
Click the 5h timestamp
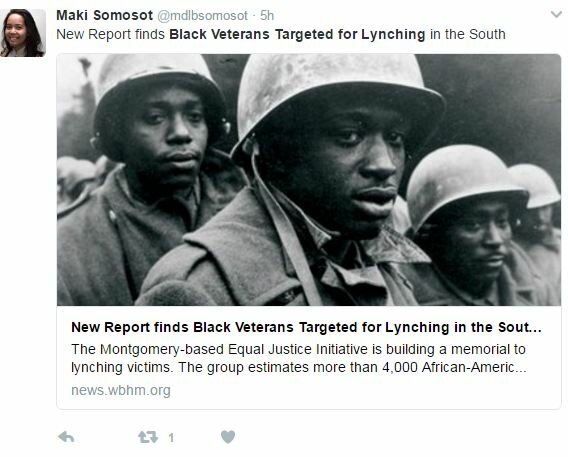pos(267,15)
